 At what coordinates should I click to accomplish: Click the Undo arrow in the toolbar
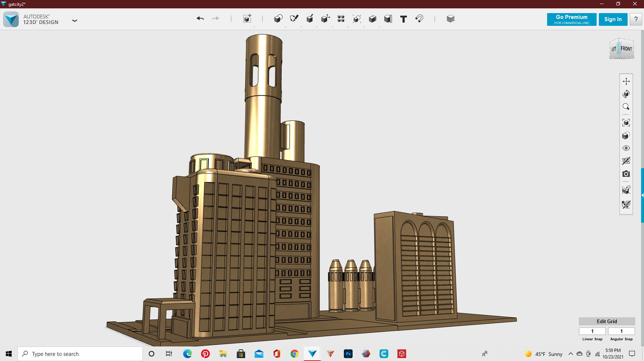(x=200, y=19)
